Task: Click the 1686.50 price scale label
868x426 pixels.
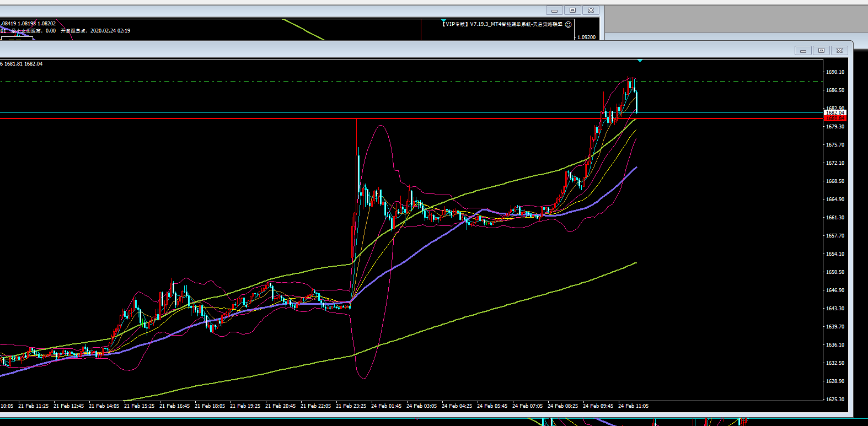Action: [835, 90]
